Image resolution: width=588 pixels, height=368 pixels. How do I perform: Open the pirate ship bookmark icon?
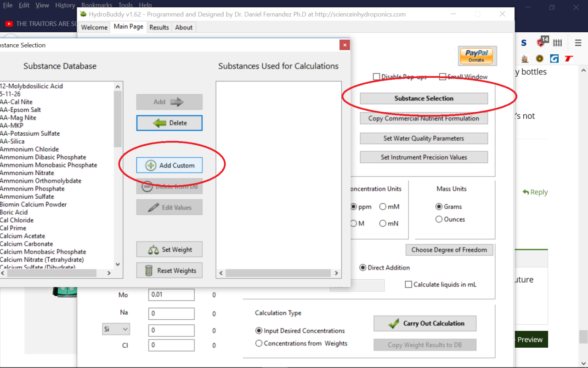[x=525, y=58]
